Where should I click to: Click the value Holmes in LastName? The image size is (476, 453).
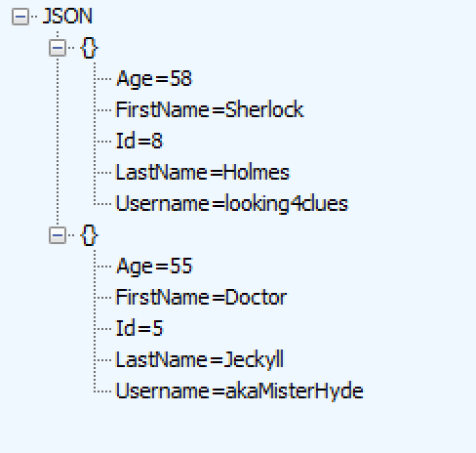tap(257, 172)
